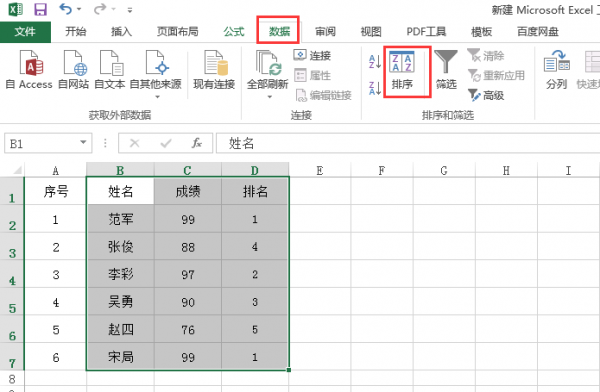600x392 pixels.
Task: Click the confirm checkmark in formula bar
Action: pos(166,143)
